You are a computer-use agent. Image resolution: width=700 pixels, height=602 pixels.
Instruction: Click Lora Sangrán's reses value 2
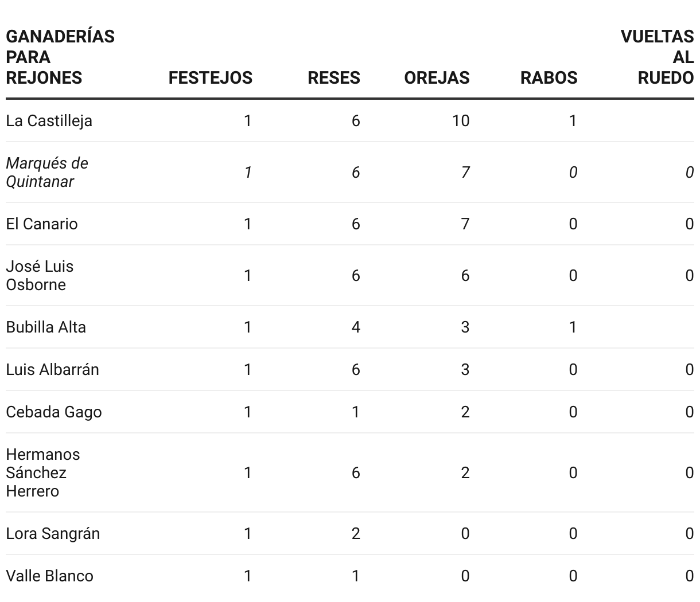coord(356,534)
